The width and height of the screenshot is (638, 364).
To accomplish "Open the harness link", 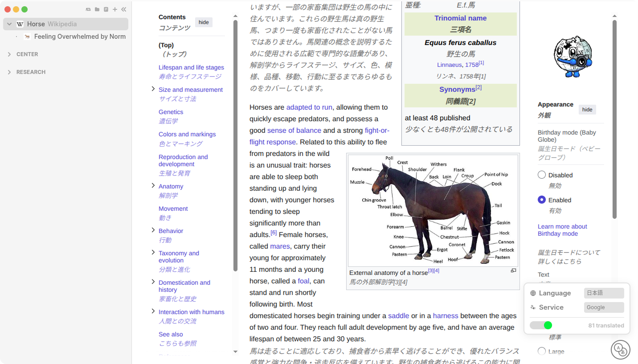I will (446, 316).
